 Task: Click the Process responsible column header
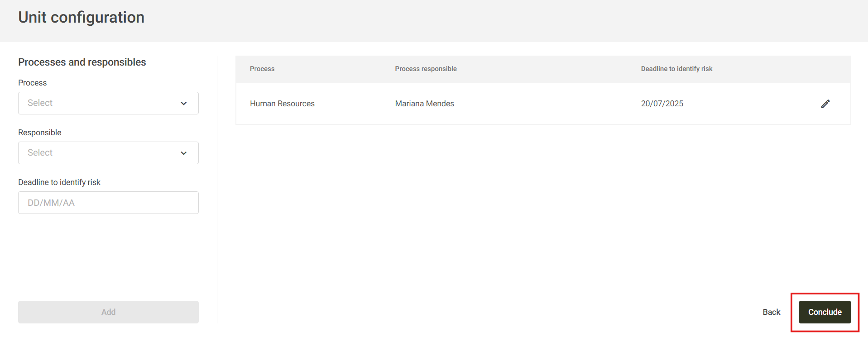click(426, 69)
